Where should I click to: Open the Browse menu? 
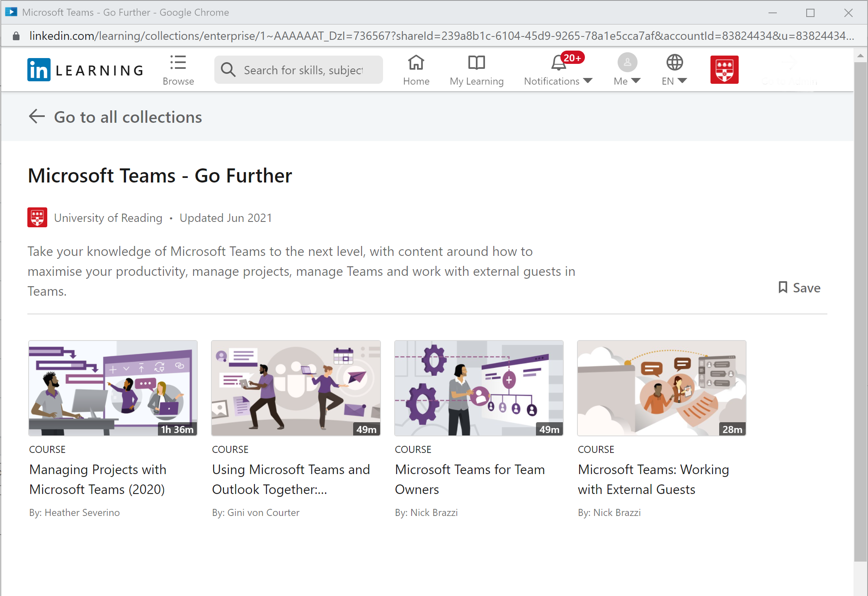178,70
